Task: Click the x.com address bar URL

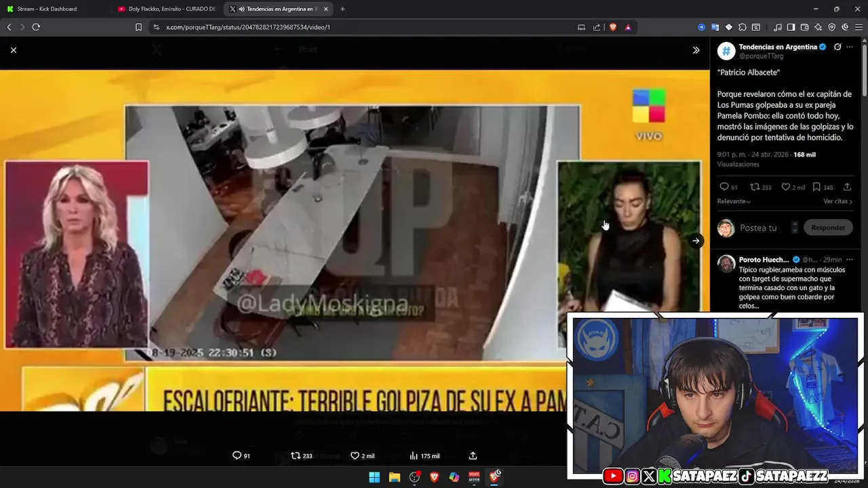Action: click(x=248, y=27)
